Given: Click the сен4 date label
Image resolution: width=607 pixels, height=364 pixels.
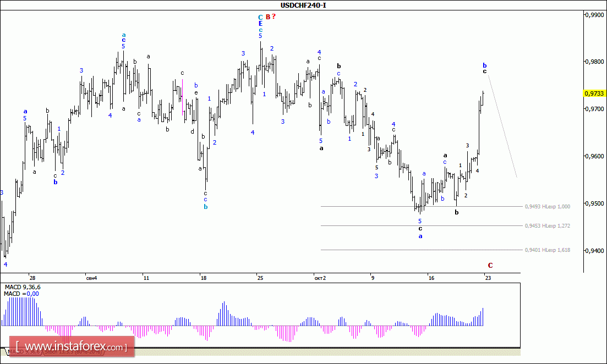Looking at the screenshot, I should (92, 278).
